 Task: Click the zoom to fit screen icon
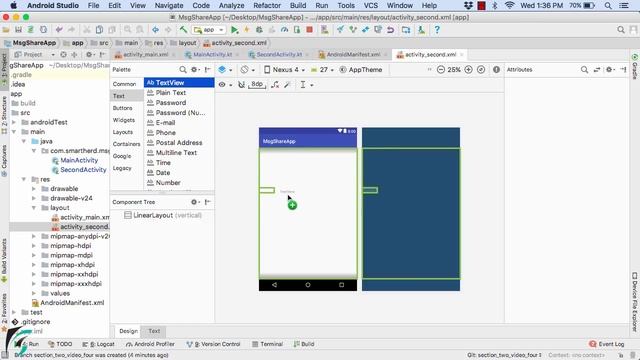coord(481,70)
